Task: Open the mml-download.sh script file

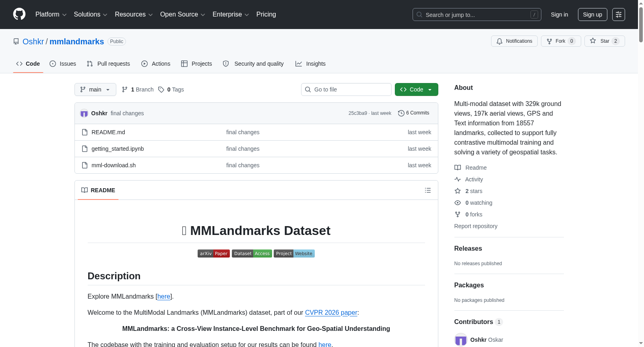Action: (114, 165)
